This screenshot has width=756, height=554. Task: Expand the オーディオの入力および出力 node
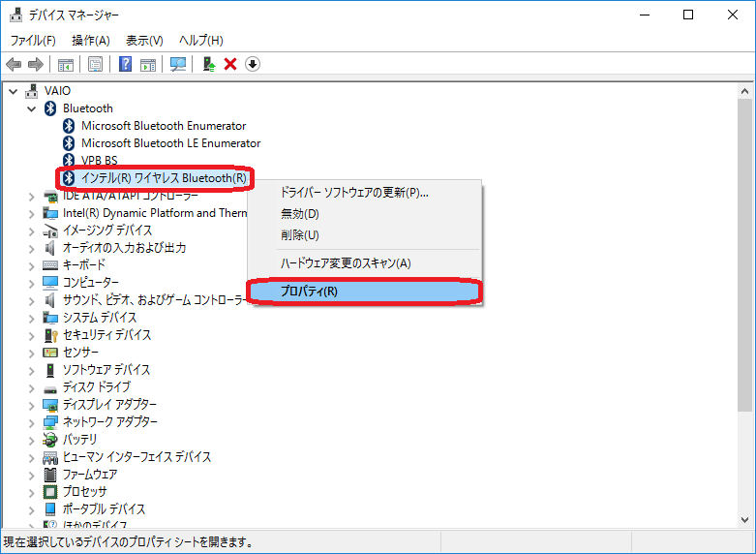tap(31, 249)
